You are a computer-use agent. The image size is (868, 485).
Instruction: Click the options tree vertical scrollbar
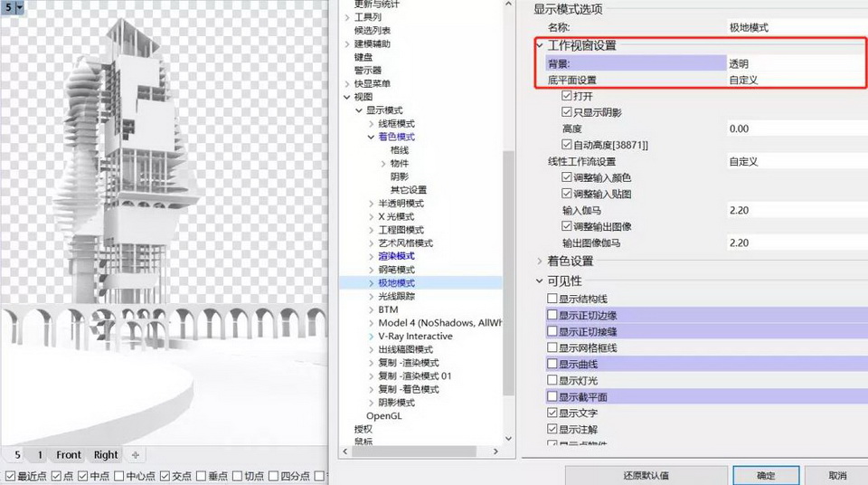point(508,271)
